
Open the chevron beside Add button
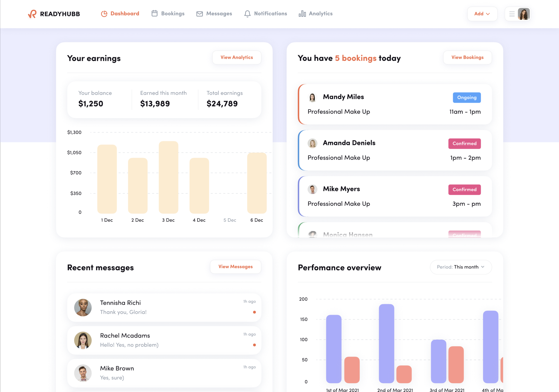tap(488, 14)
